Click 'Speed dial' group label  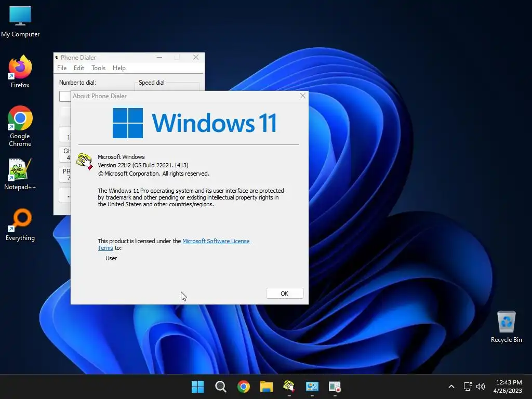pyautogui.click(x=151, y=83)
